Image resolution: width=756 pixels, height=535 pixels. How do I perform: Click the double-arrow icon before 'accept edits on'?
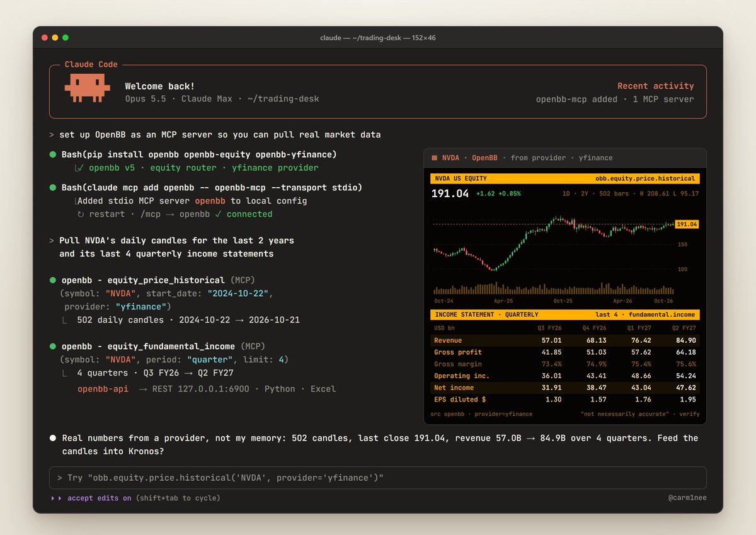pyautogui.click(x=57, y=498)
